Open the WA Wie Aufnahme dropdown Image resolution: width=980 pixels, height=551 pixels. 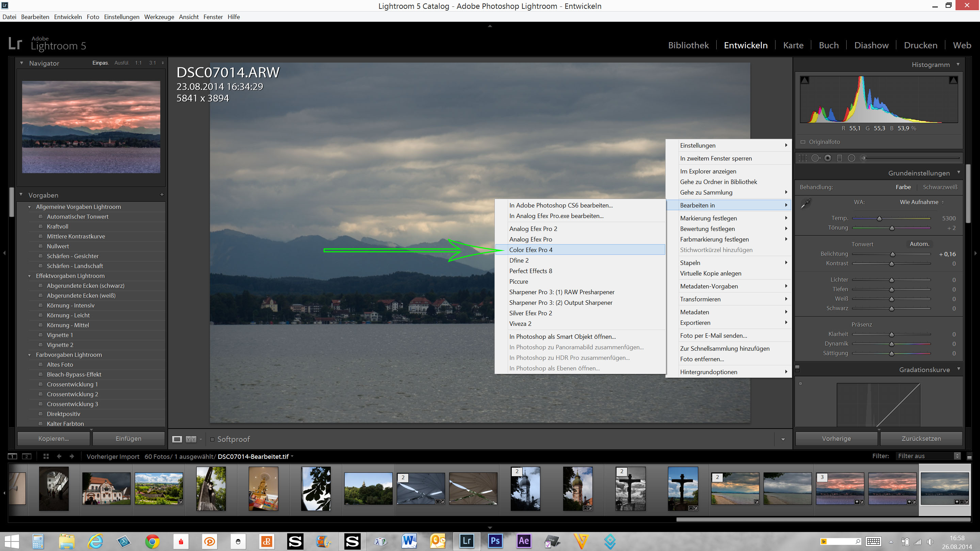(921, 202)
